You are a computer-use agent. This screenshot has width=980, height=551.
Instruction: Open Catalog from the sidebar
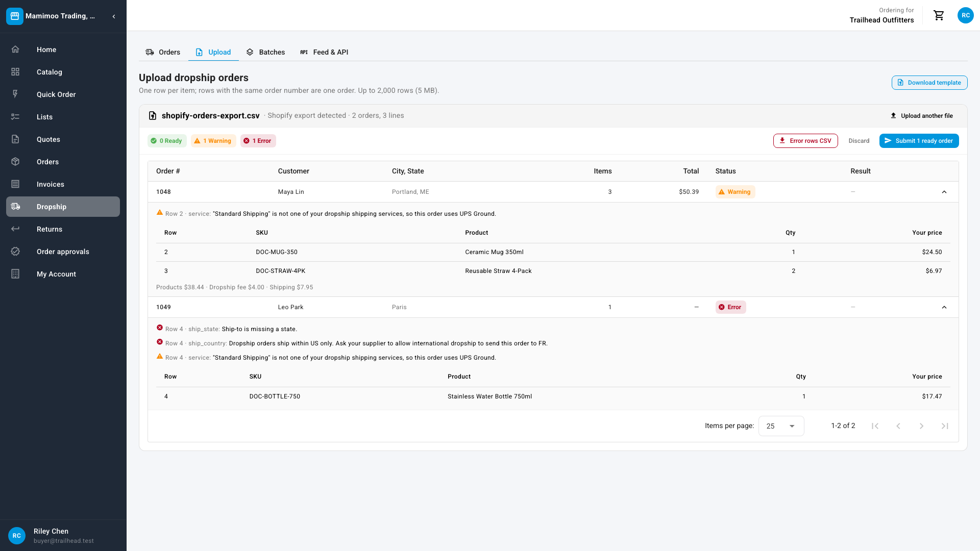[x=63, y=72]
